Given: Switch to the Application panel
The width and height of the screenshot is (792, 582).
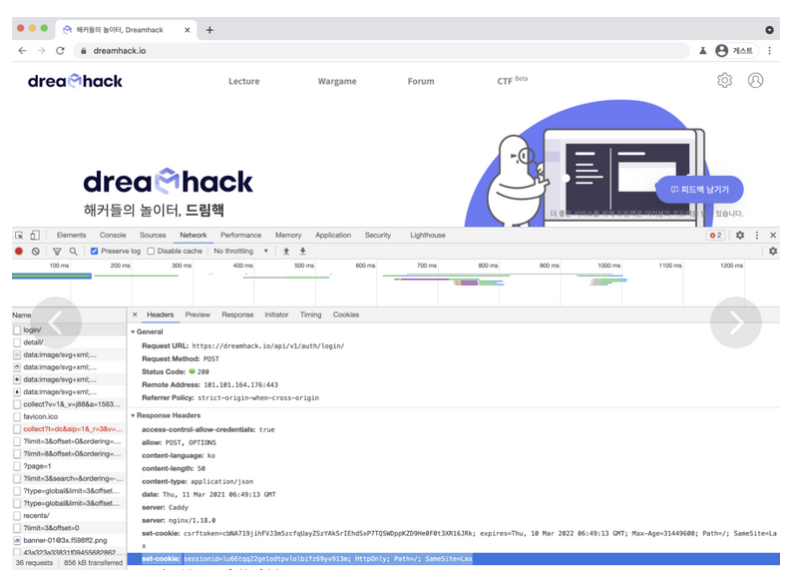Looking at the screenshot, I should point(333,235).
